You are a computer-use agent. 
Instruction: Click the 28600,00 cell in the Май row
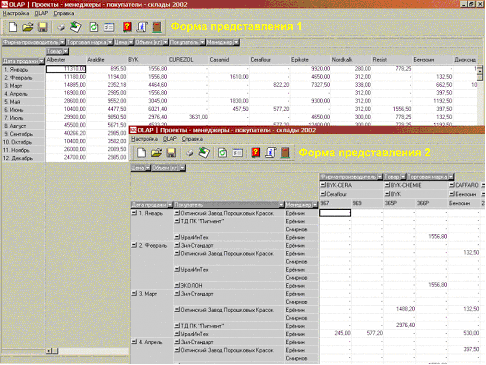tap(66, 101)
